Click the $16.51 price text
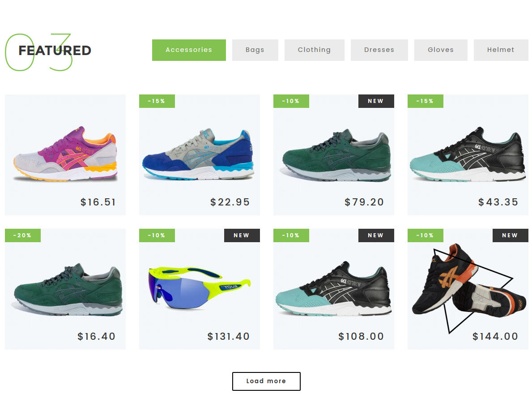Viewport: 532px width, 419px height. (98, 202)
